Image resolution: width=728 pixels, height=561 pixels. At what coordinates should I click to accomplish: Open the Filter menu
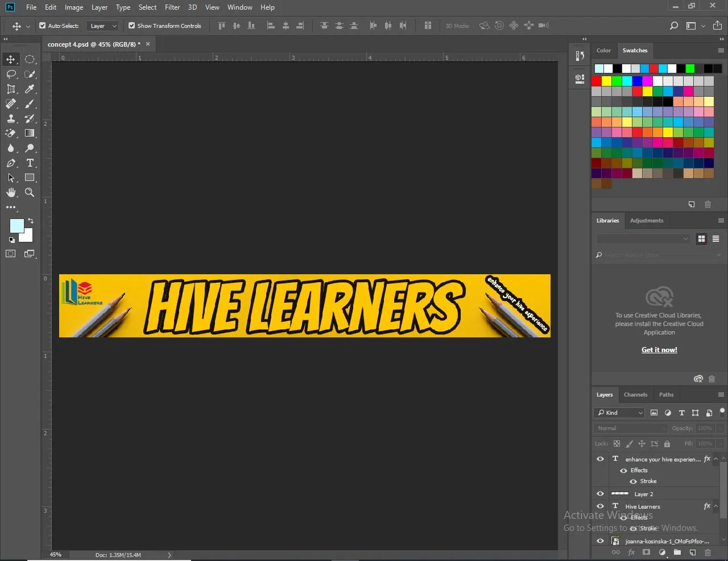(x=172, y=7)
